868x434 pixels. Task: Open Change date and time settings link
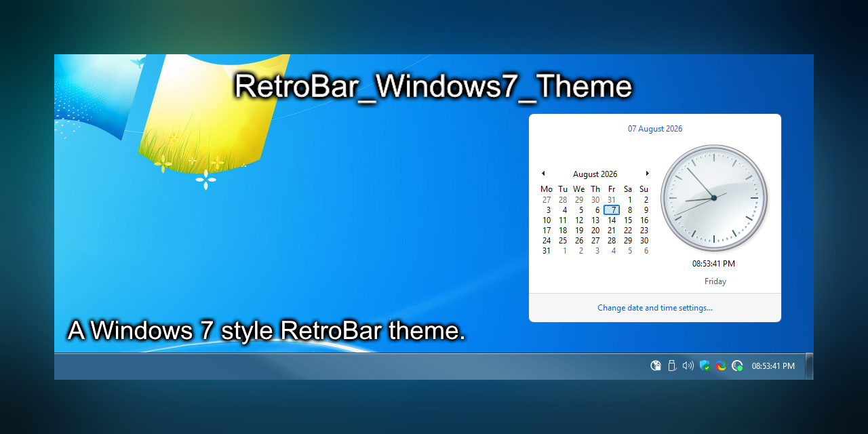pos(655,308)
